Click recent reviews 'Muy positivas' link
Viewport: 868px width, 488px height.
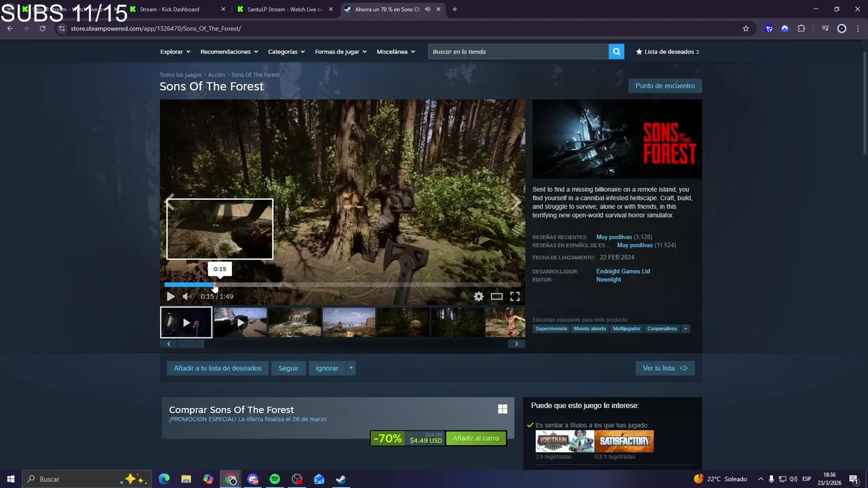pyautogui.click(x=614, y=237)
